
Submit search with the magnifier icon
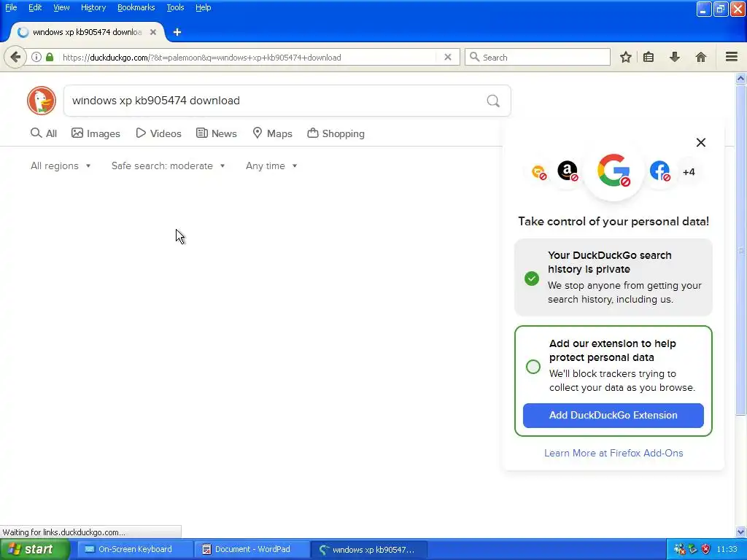[x=493, y=101]
